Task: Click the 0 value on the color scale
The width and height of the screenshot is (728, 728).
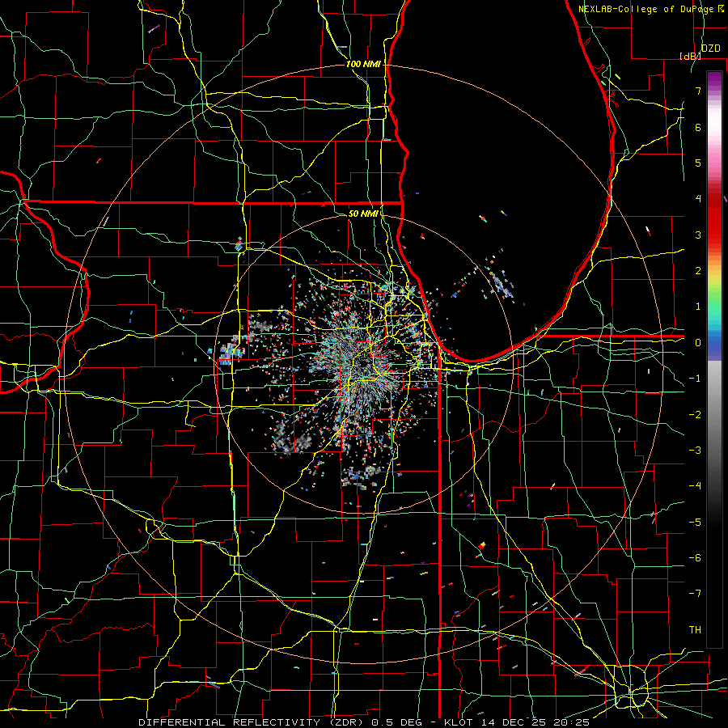Action: pos(698,343)
